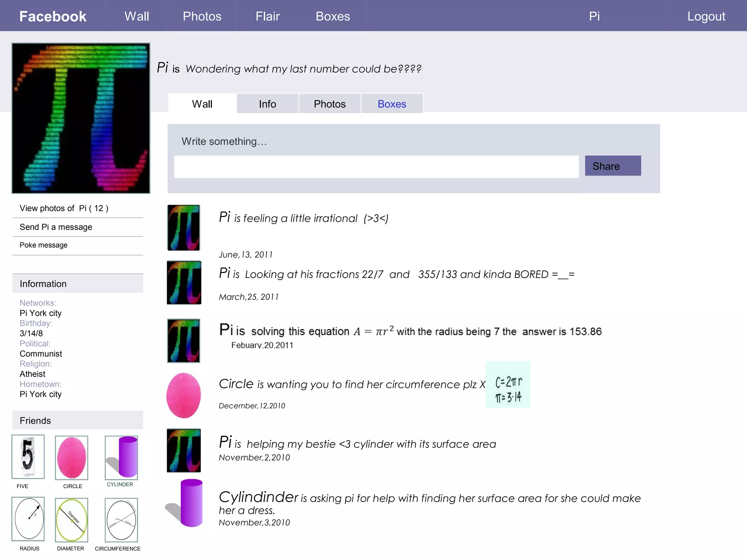The width and height of the screenshot is (747, 560).
Task: Click Poke message link
Action: coord(43,245)
